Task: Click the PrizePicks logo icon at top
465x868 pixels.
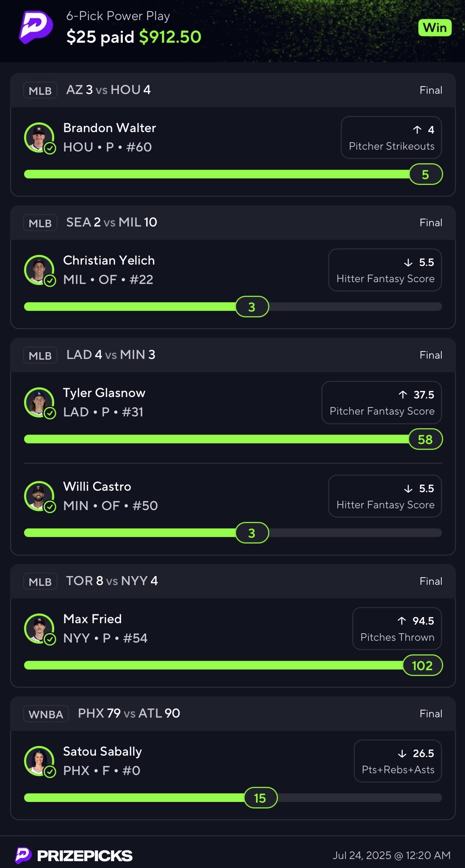Action: pos(36,27)
